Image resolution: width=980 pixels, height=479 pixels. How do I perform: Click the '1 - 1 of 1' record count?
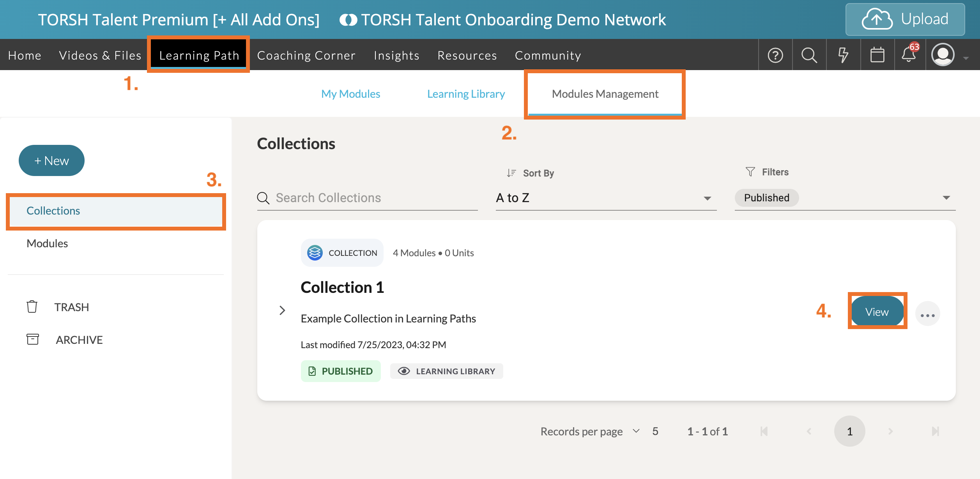pos(708,431)
